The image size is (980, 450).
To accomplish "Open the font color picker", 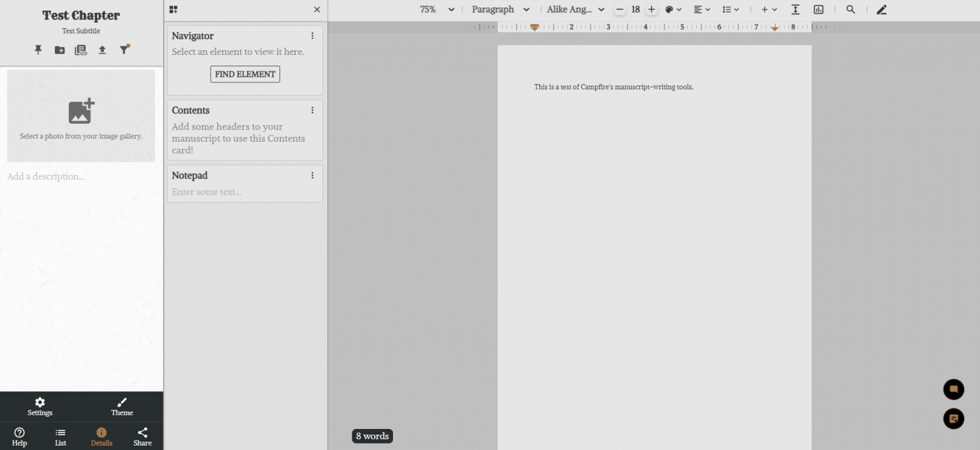I will coord(672,9).
